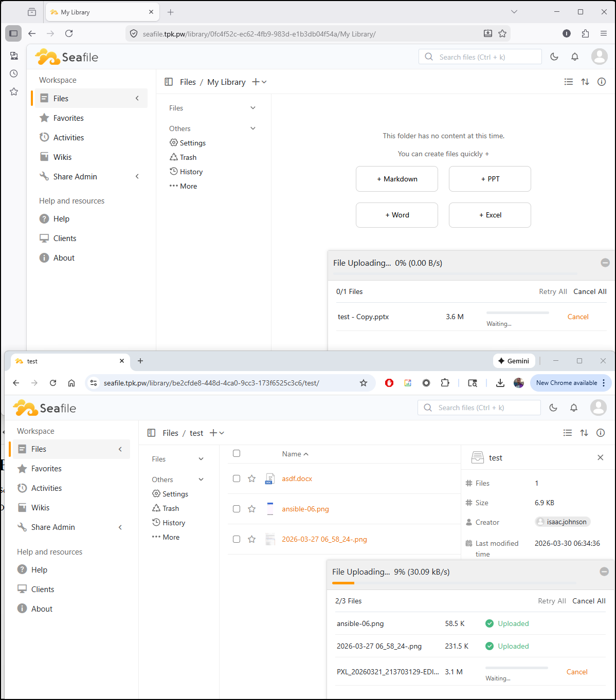
Task: Star the asdf.docx file as favorite
Action: coord(251,478)
